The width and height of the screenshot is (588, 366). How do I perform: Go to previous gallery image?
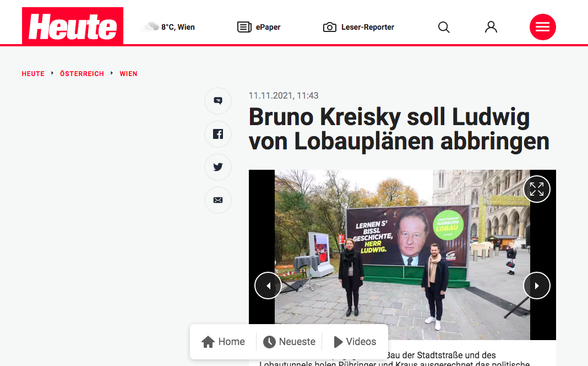pyautogui.click(x=268, y=286)
